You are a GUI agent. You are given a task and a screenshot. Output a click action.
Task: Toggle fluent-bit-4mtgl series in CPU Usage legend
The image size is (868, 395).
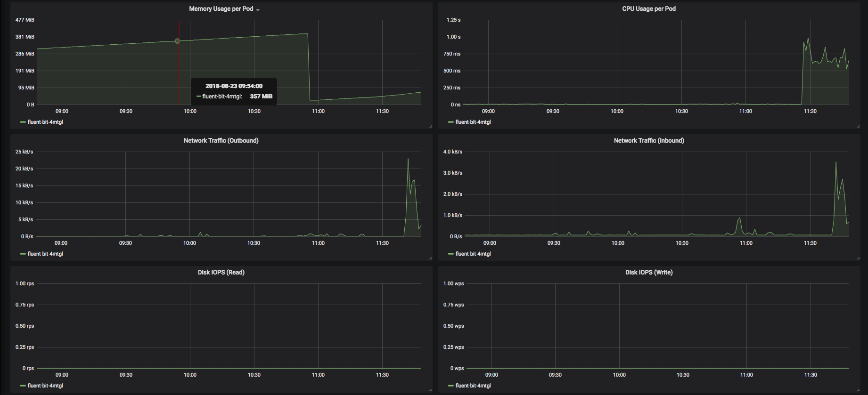tap(473, 122)
